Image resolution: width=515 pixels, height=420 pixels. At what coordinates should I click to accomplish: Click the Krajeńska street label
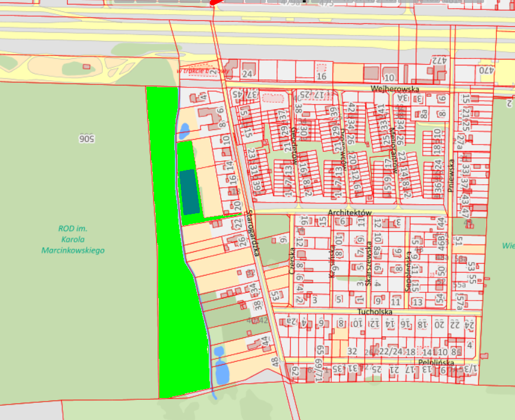(332, 261)
